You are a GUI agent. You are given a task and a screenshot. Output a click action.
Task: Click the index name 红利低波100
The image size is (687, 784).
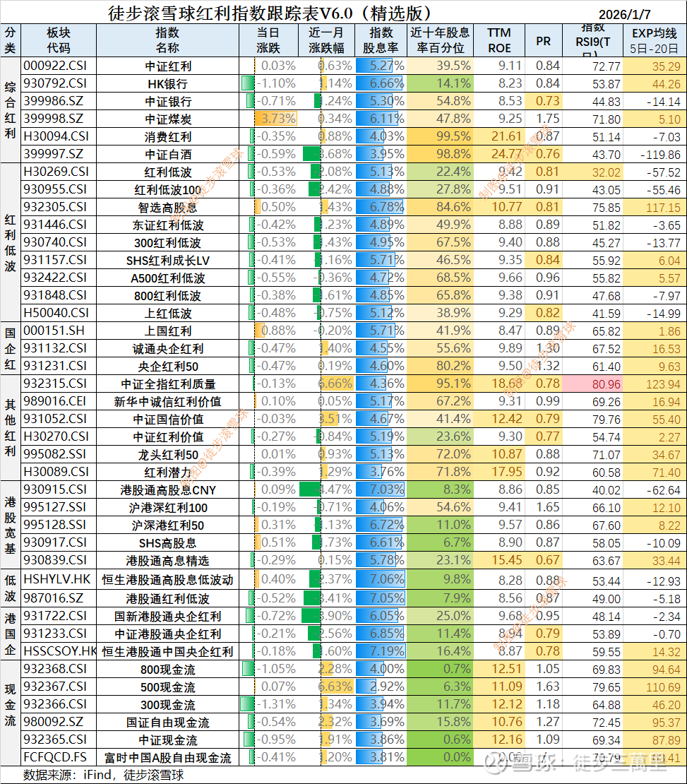(x=167, y=190)
